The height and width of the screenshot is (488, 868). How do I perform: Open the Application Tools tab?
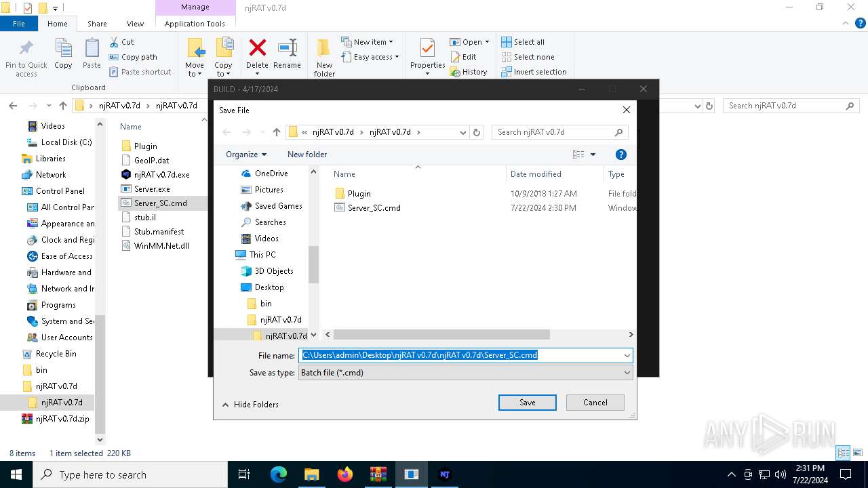pyautogui.click(x=195, y=24)
